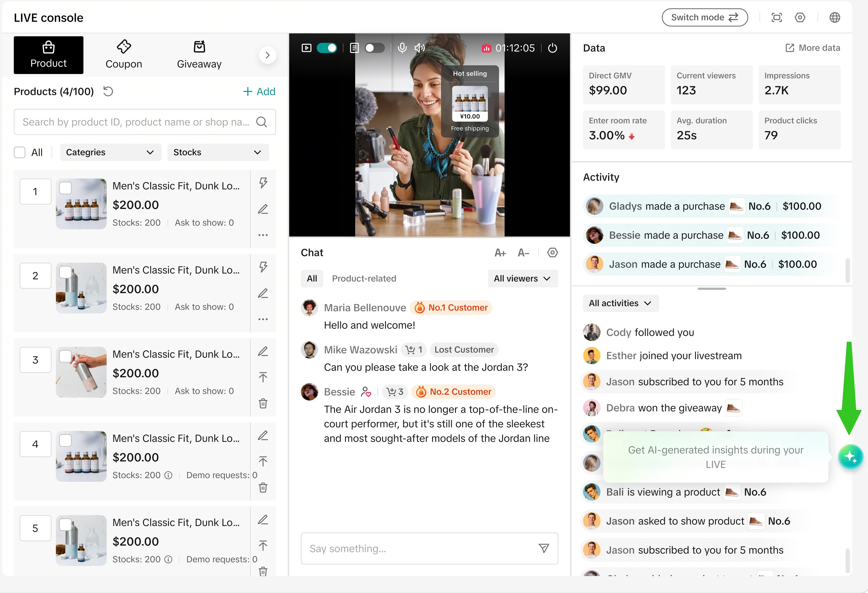Image resolution: width=868 pixels, height=593 pixels.
Task: Click the AI insights sparkle button
Action: [850, 457]
